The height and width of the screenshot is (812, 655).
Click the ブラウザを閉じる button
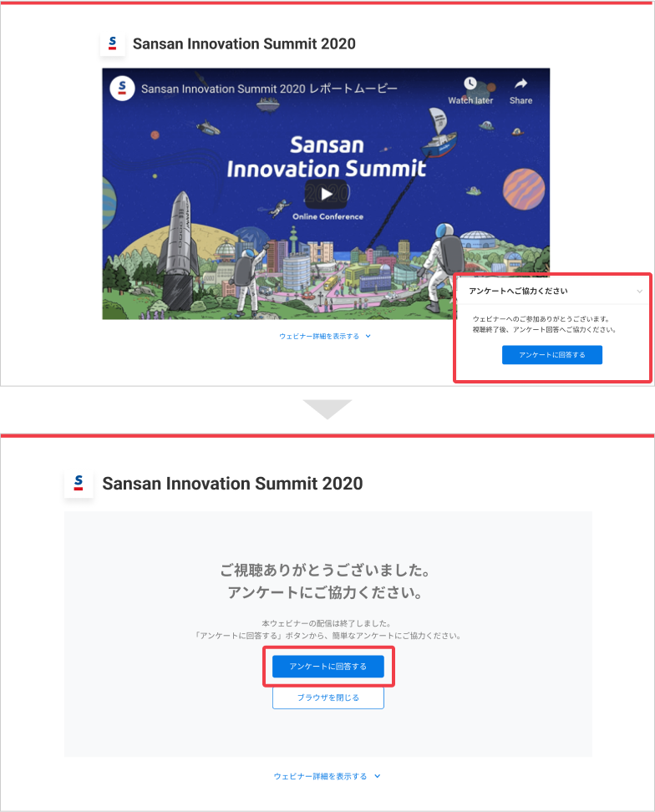(328, 698)
